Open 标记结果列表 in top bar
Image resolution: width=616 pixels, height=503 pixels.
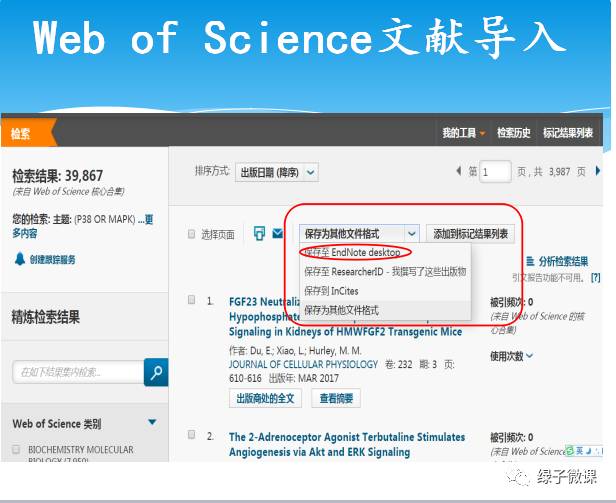568,133
